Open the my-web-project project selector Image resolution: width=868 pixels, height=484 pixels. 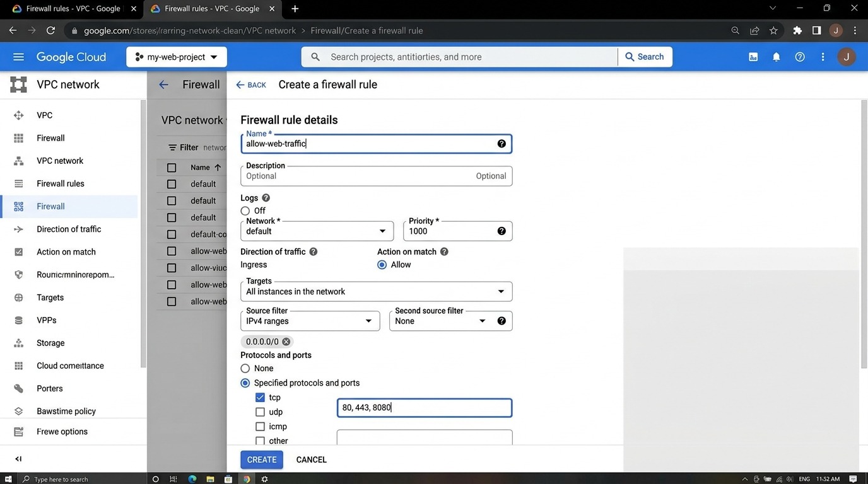point(177,57)
